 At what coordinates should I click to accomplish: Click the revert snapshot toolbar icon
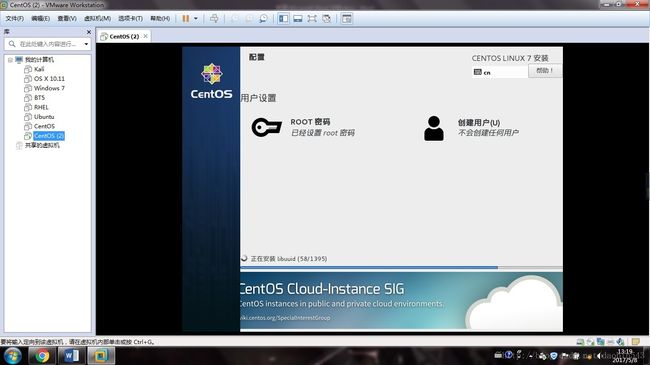coord(249,19)
